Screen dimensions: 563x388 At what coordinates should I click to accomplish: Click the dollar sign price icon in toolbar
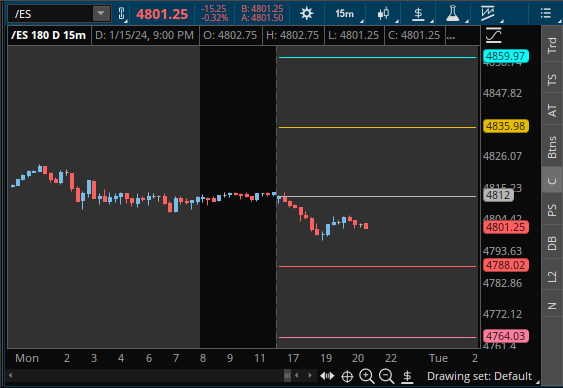click(418, 14)
